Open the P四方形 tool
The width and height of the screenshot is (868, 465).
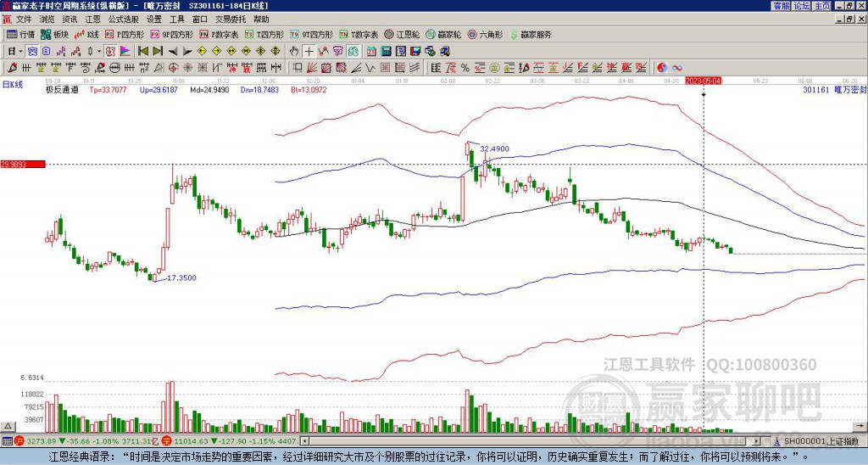tap(125, 34)
